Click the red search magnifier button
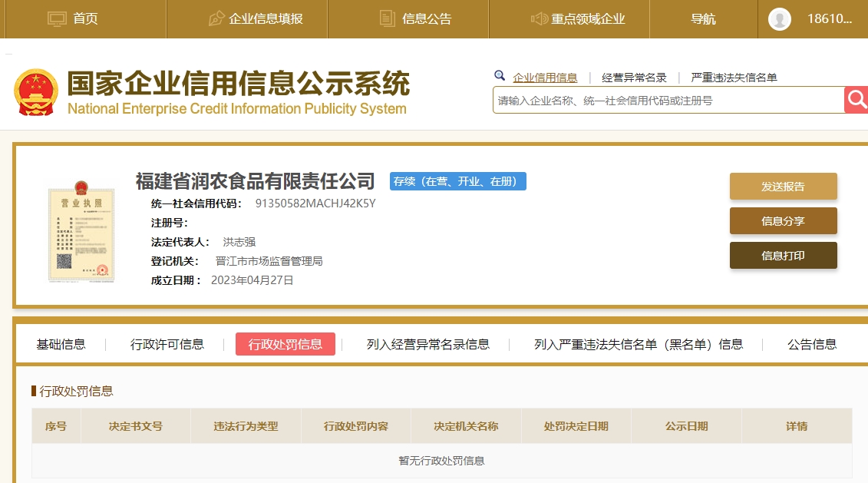 pyautogui.click(x=856, y=100)
